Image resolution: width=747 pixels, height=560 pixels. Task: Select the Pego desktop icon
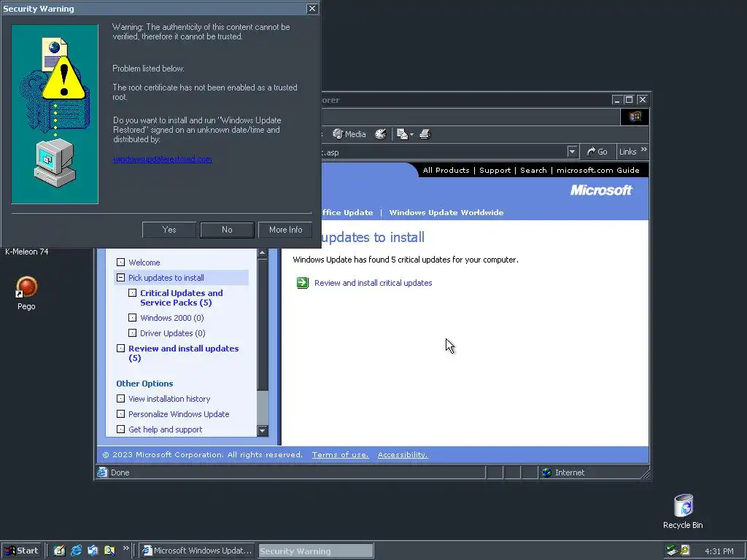click(x=27, y=293)
